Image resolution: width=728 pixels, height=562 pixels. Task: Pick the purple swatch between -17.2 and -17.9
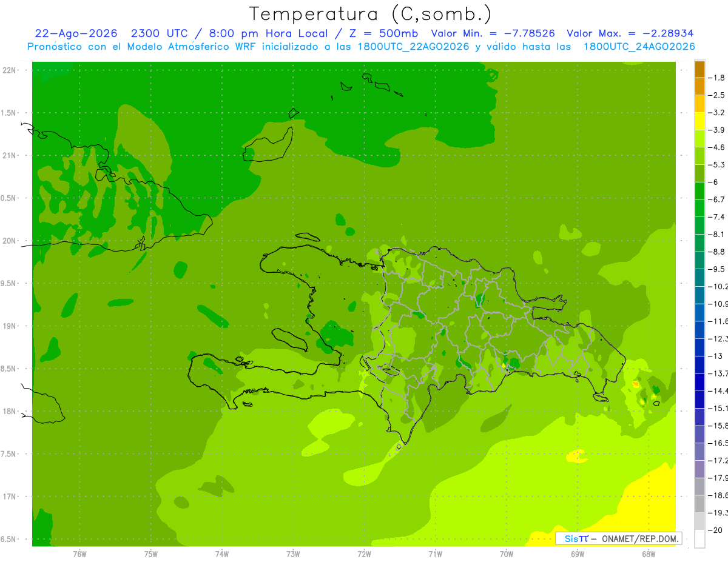[699, 469]
